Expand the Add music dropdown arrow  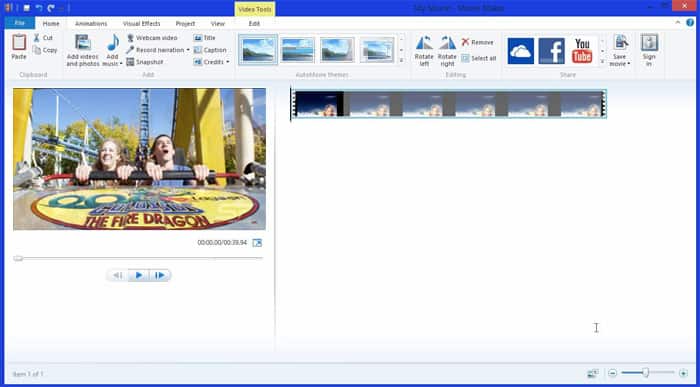tap(121, 64)
